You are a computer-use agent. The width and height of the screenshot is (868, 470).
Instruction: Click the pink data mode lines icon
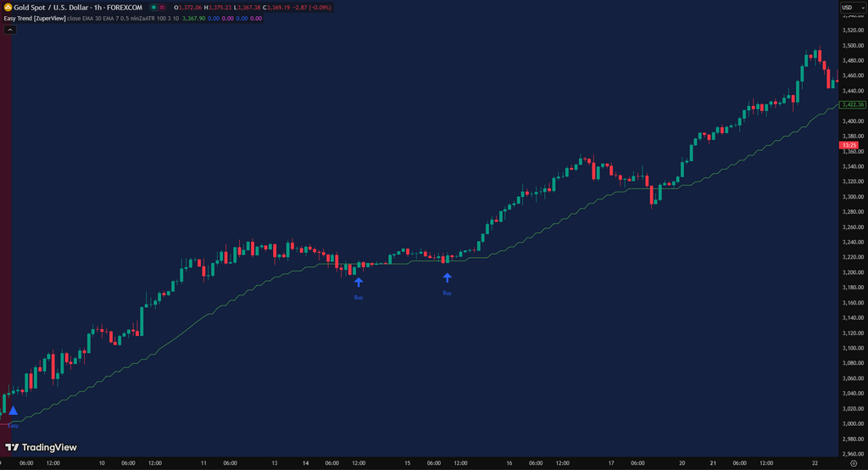(x=162, y=7)
